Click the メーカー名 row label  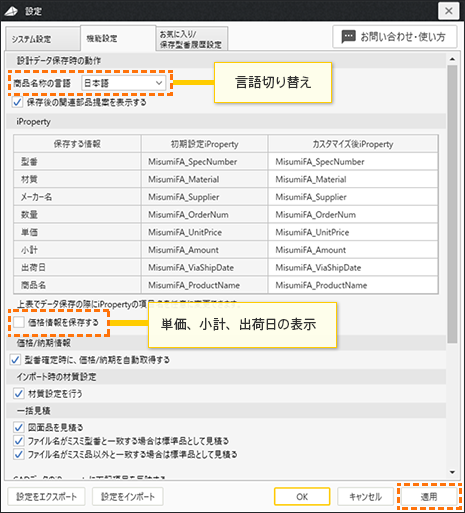[36, 197]
